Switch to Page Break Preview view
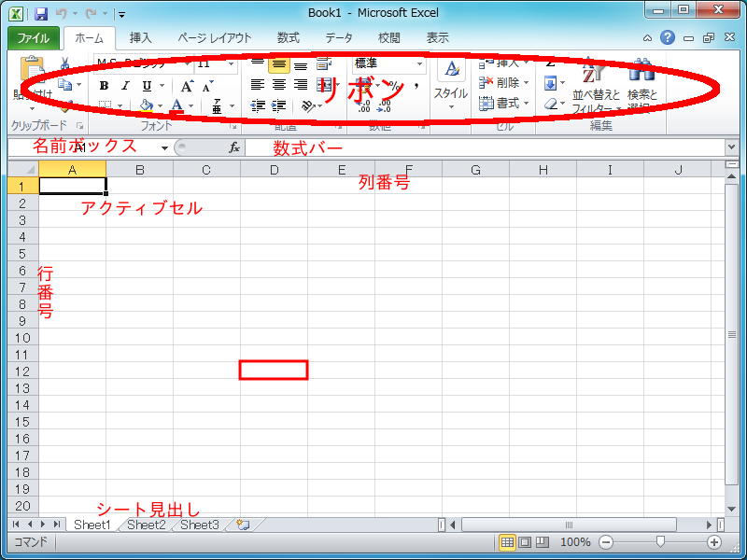The width and height of the screenshot is (747, 560). click(x=542, y=542)
